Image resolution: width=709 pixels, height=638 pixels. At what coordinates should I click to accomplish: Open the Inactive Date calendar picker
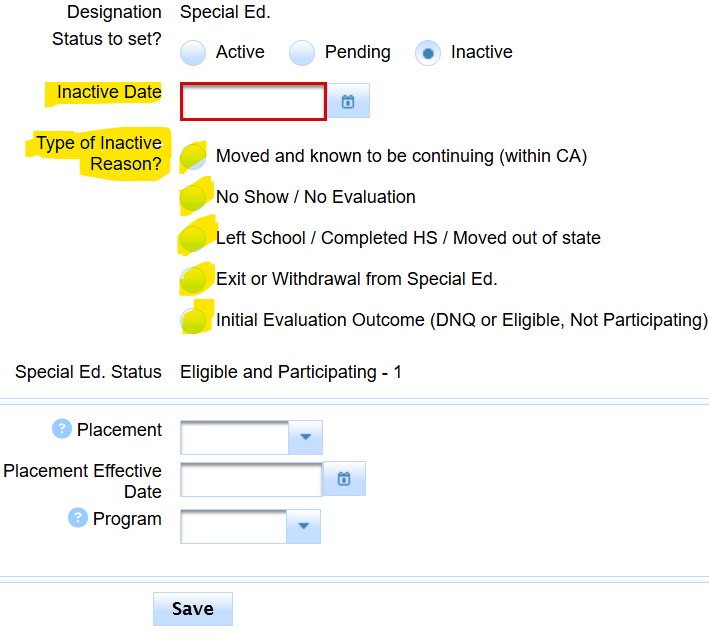[x=348, y=101]
